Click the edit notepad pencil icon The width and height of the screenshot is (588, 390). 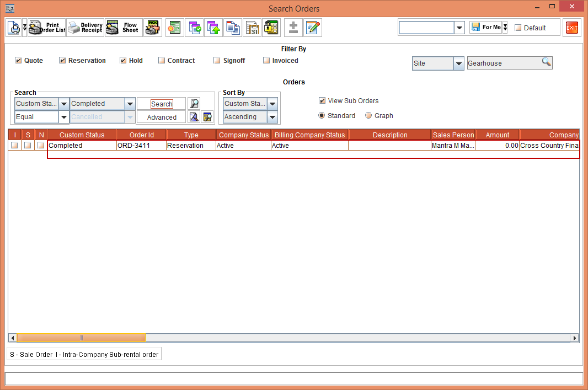pyautogui.click(x=313, y=28)
